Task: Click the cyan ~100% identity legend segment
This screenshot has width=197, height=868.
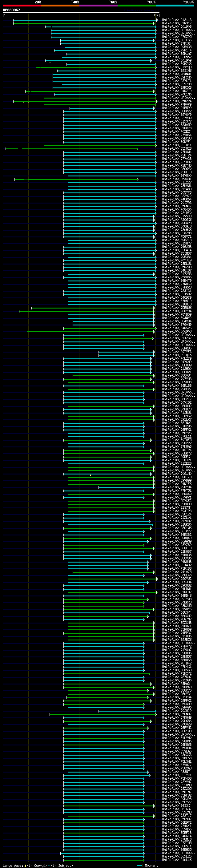Action: click(x=175, y=6)
